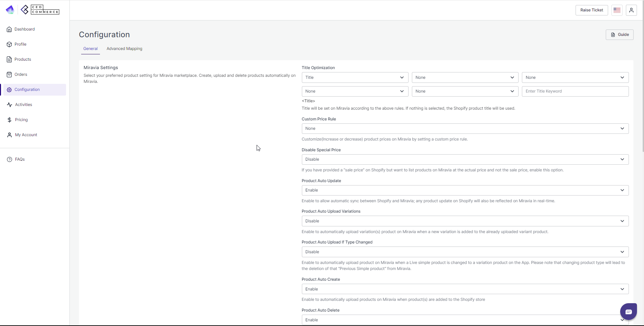This screenshot has width=644, height=326.
Task: Click the Dashboard home icon
Action: [x=9, y=29]
